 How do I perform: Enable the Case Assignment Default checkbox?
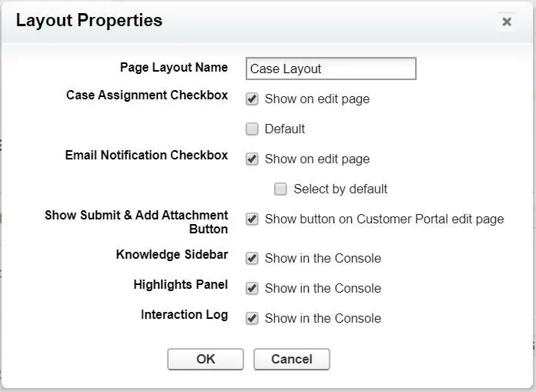click(252, 129)
